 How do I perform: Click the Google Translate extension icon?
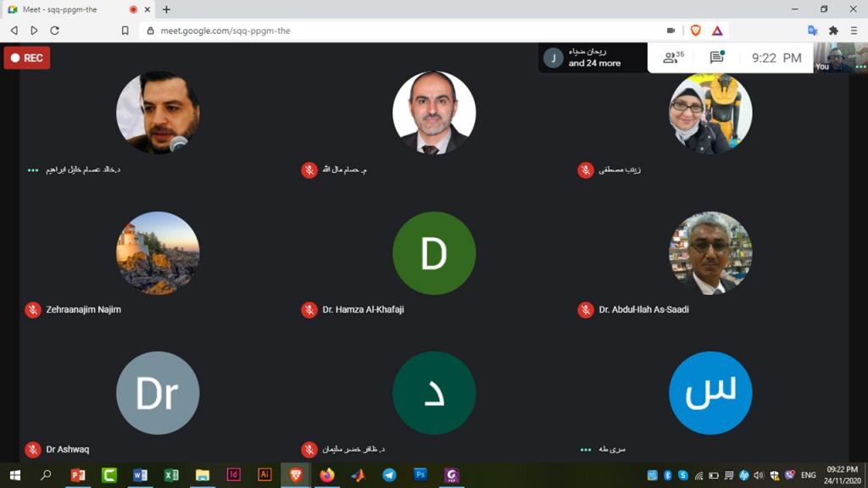[x=813, y=30]
